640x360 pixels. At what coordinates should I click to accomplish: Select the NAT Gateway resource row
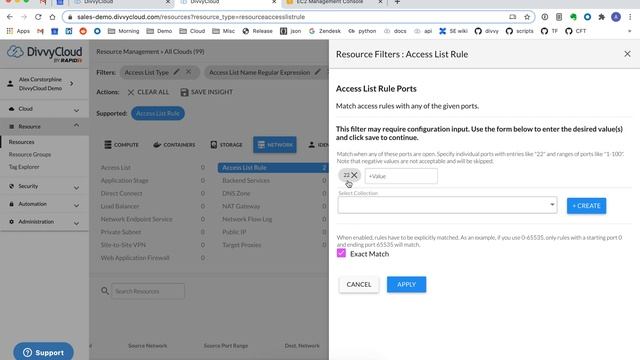[x=273, y=207]
